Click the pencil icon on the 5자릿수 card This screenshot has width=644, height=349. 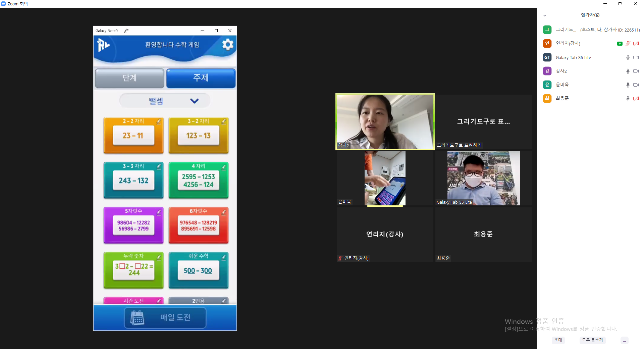coord(159,212)
